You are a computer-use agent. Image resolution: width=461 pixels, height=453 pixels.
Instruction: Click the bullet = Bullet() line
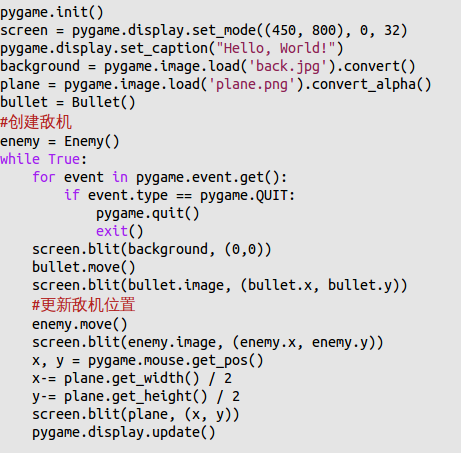(68, 102)
